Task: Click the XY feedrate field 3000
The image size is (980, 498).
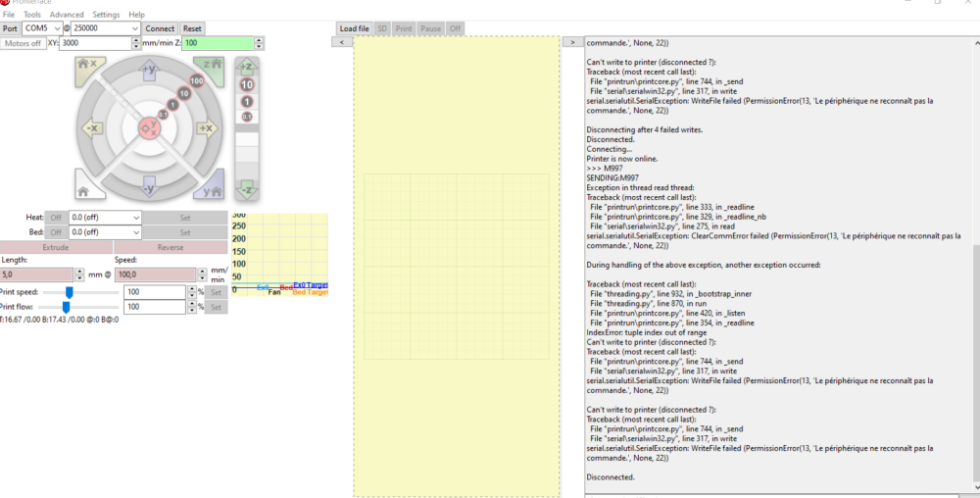Action: coord(95,43)
